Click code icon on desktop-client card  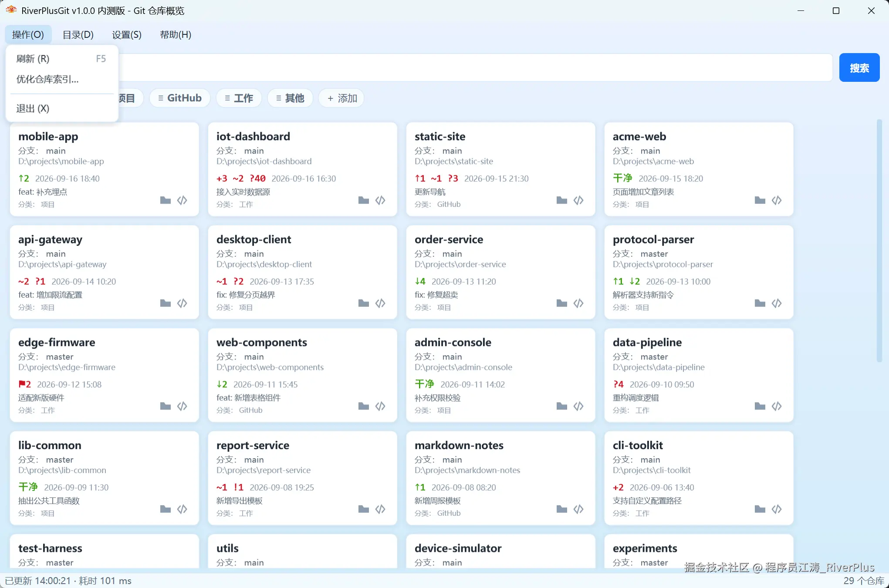[380, 303]
